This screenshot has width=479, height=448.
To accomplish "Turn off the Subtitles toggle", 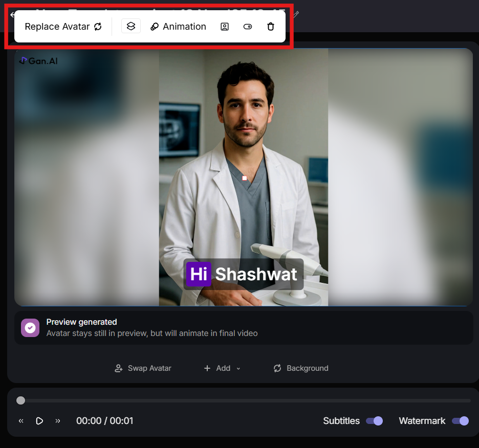I will point(374,421).
